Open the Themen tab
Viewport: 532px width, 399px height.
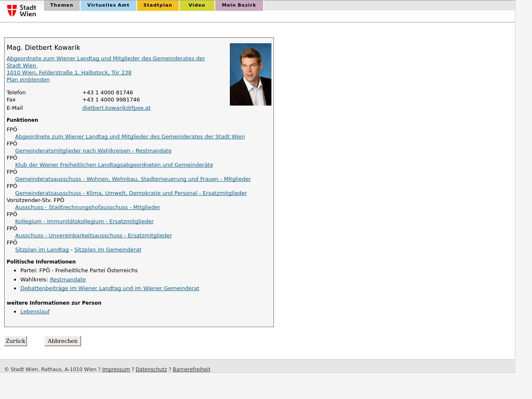click(x=62, y=5)
